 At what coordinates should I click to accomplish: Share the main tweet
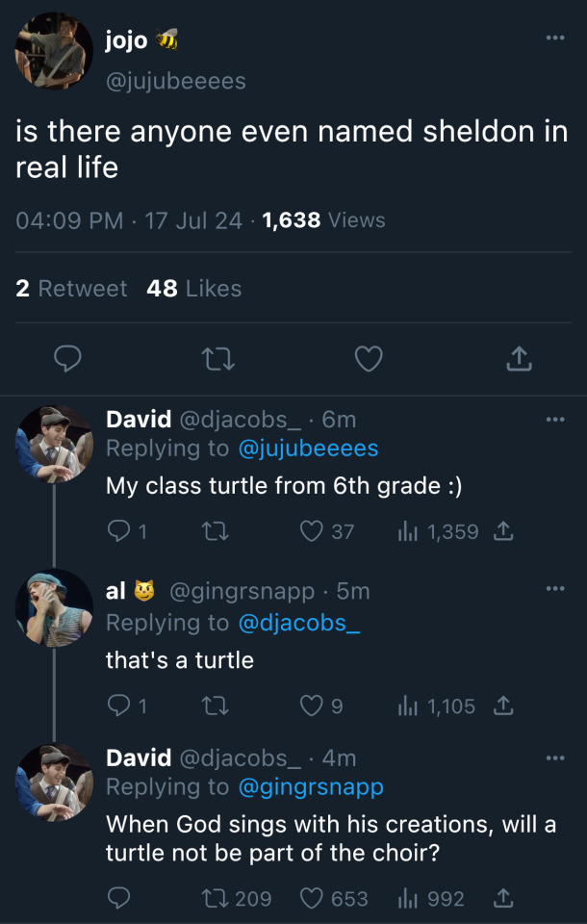point(518,359)
